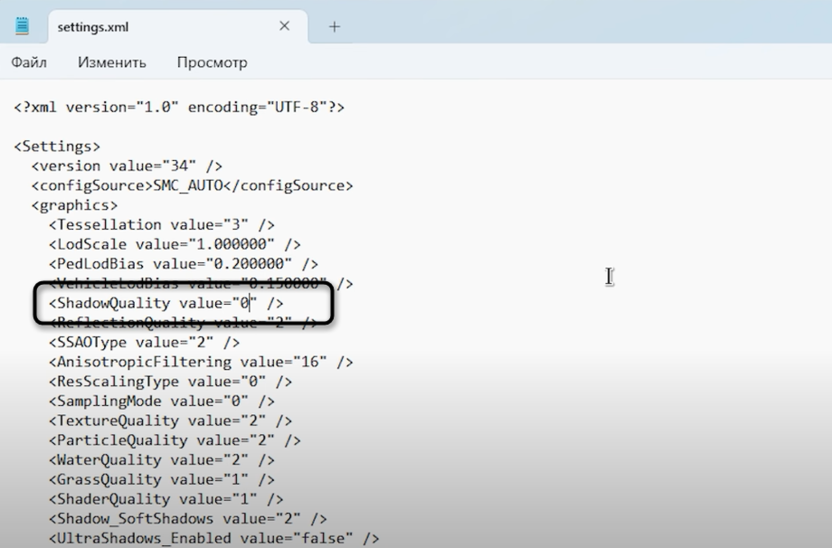Viewport: 832px width, 548px height.
Task: Click the AnisotropicFiltering value line
Action: coord(201,362)
